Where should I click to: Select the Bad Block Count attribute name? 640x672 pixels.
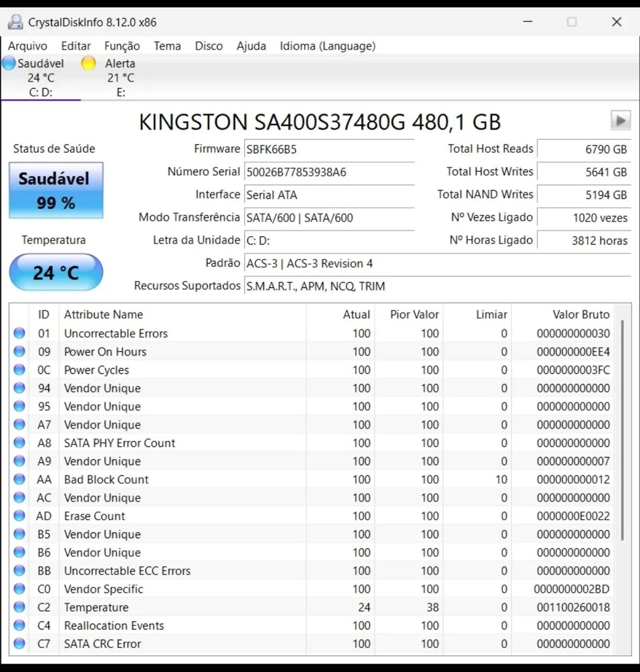[106, 479]
